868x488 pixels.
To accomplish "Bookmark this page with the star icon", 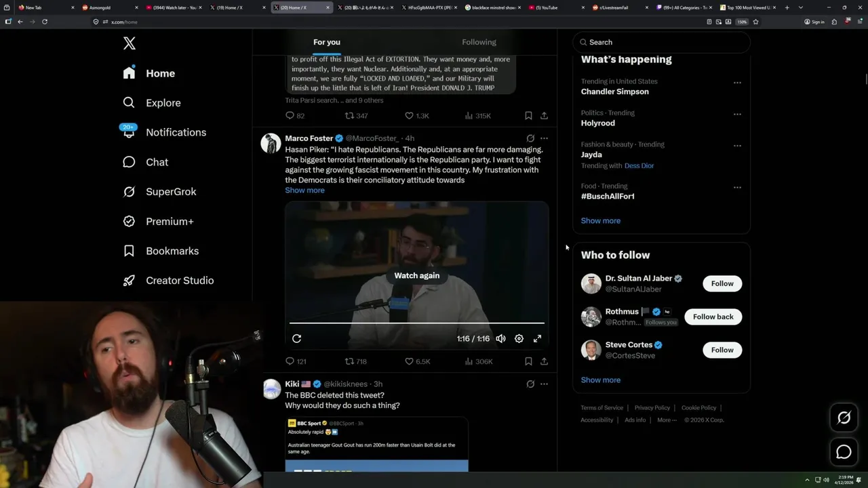I will click(x=755, y=22).
